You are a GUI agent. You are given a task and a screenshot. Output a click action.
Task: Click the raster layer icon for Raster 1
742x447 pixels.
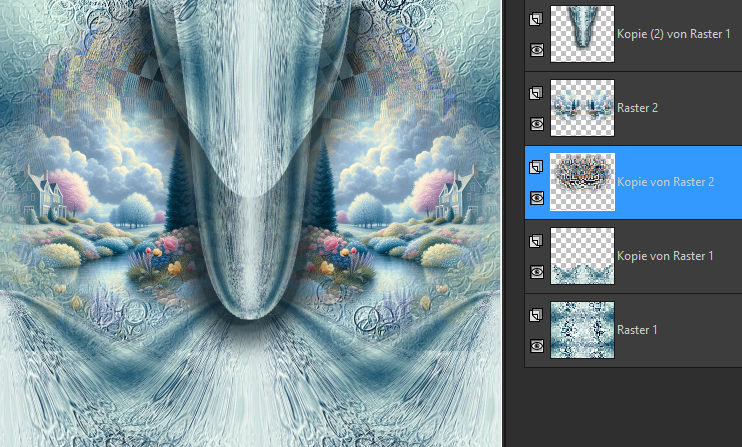coord(536,315)
